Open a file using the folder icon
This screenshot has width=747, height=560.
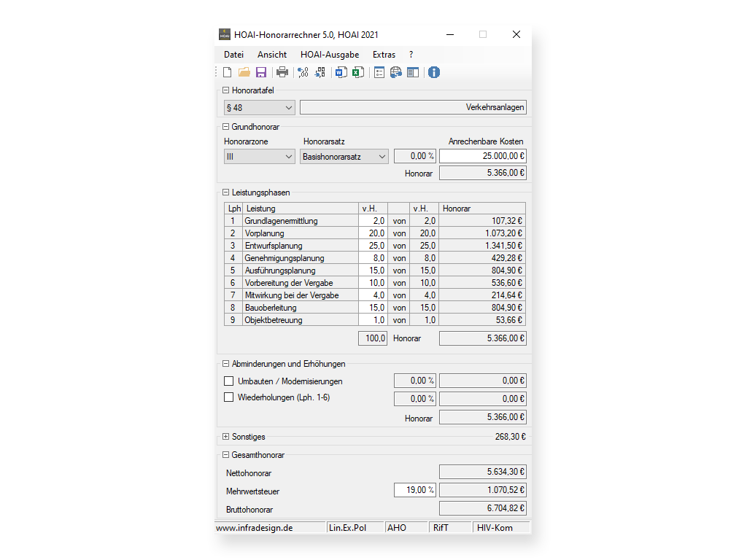pyautogui.click(x=244, y=72)
